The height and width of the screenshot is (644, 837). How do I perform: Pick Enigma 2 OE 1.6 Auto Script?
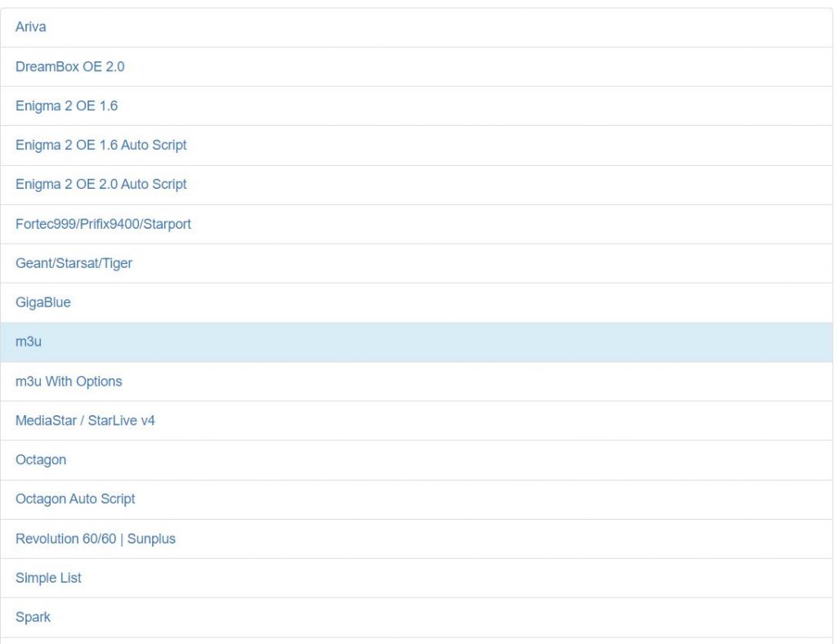[416, 145]
